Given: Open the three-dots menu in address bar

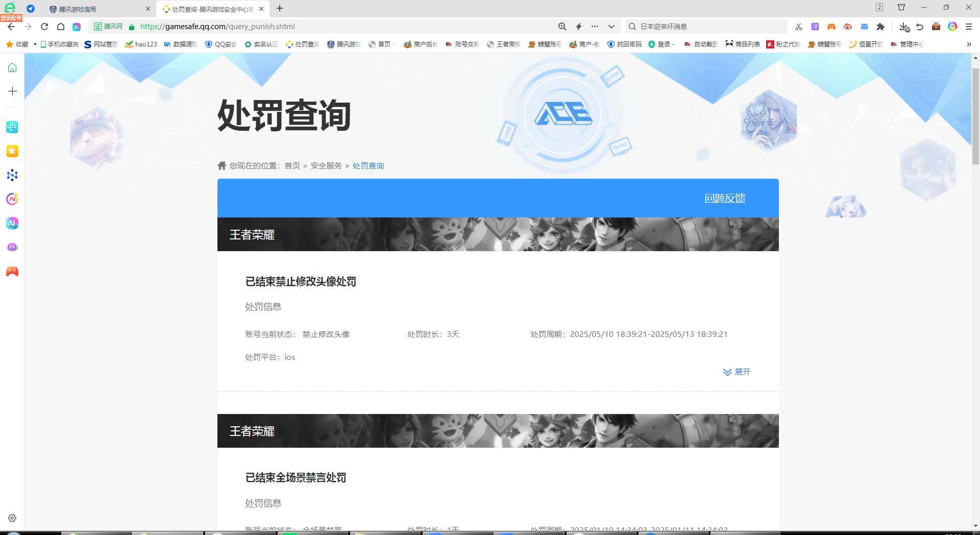Looking at the screenshot, I should coord(595,27).
